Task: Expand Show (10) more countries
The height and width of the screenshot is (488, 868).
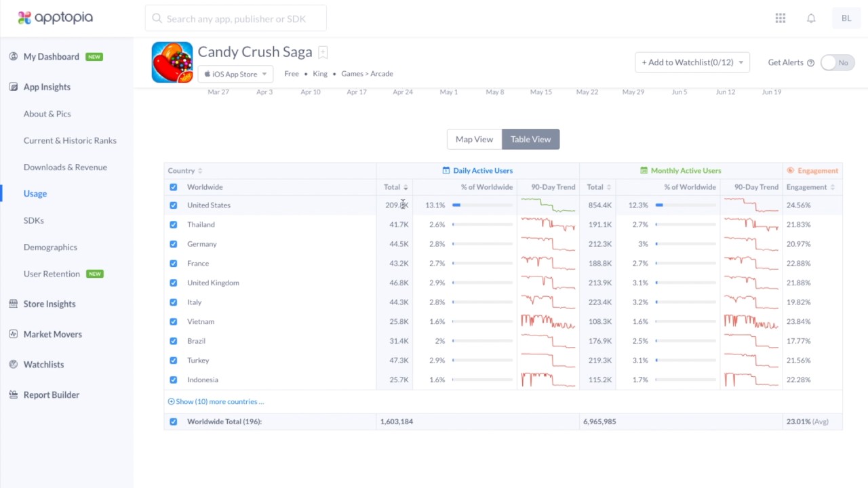Action: click(216, 401)
